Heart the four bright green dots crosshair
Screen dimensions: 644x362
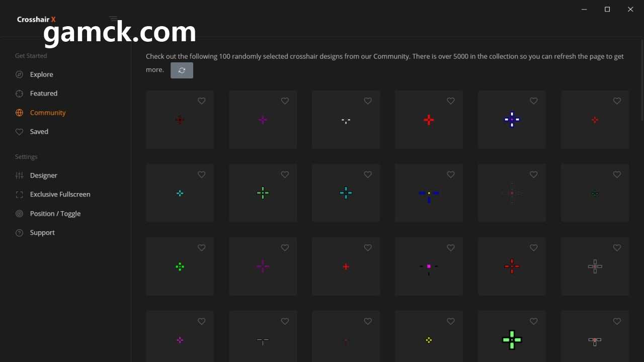(202, 248)
